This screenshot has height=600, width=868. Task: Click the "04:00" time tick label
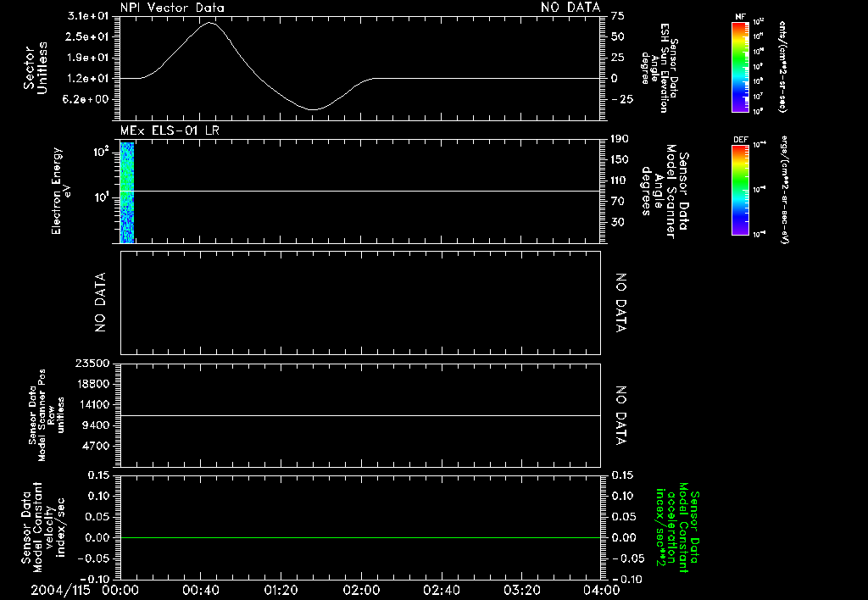click(x=602, y=590)
